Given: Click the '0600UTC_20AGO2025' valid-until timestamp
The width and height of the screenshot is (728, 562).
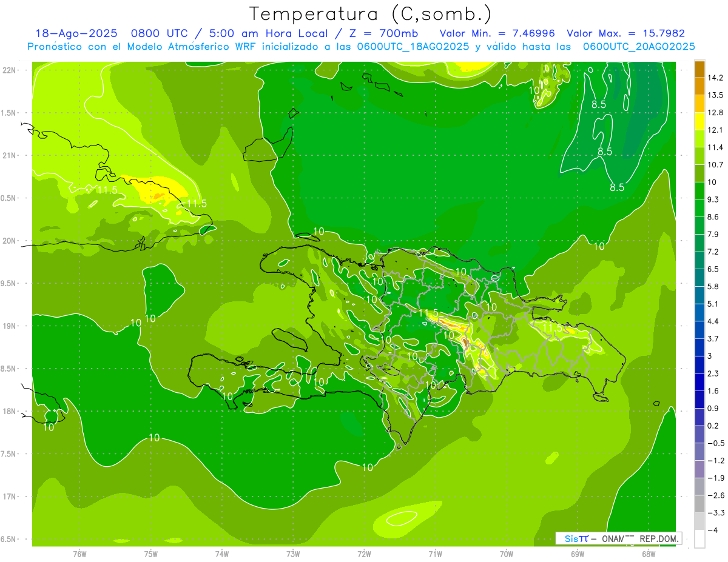Looking at the screenshot, I should (639, 47).
